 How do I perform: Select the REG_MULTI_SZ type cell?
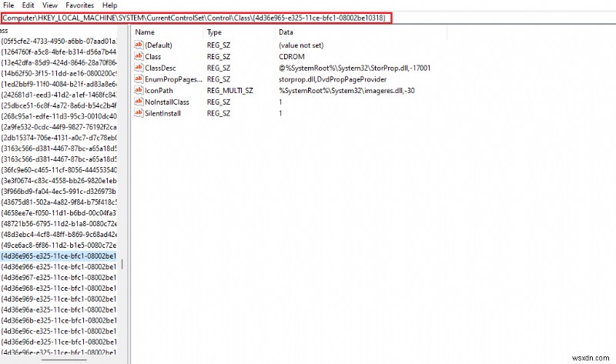(229, 91)
